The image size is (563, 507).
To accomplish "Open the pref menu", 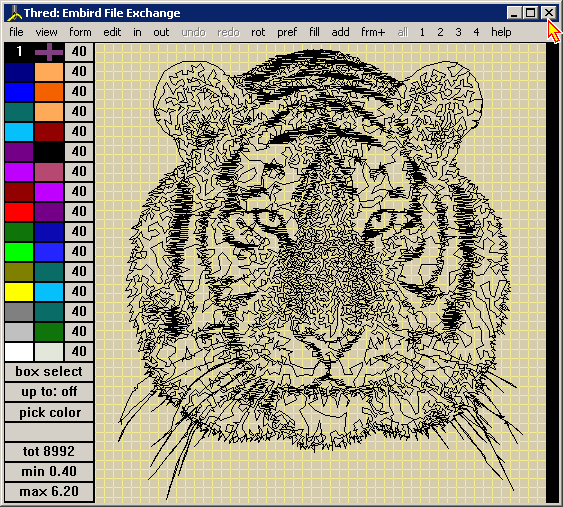I will pos(287,32).
